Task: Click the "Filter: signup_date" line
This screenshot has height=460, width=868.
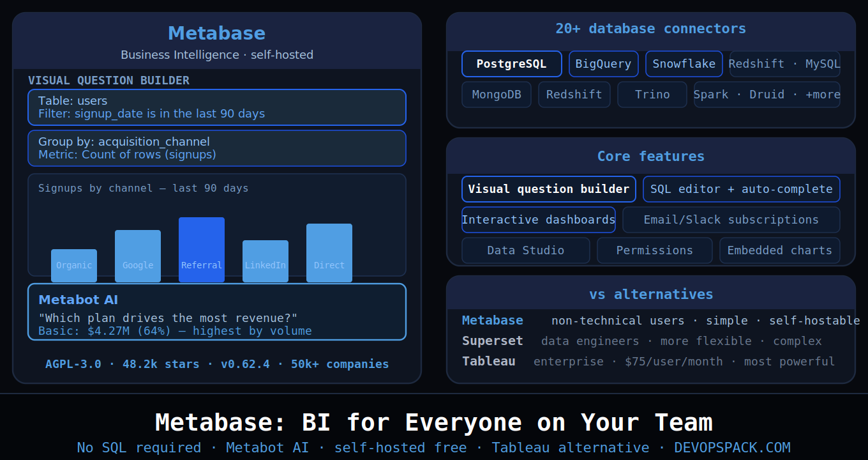Action: click(151, 114)
